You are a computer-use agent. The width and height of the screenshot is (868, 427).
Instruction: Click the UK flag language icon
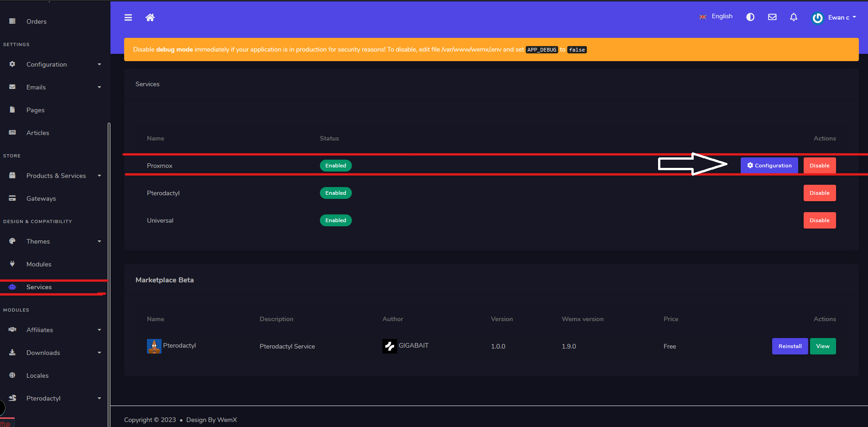pyautogui.click(x=703, y=17)
